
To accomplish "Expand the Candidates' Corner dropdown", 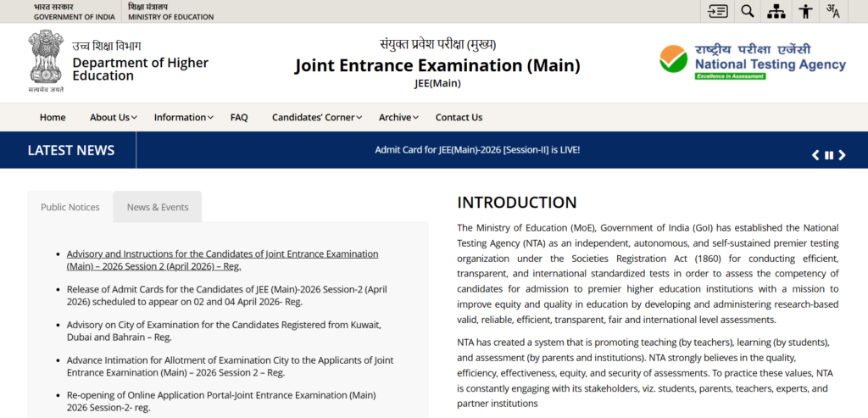I will point(317,117).
